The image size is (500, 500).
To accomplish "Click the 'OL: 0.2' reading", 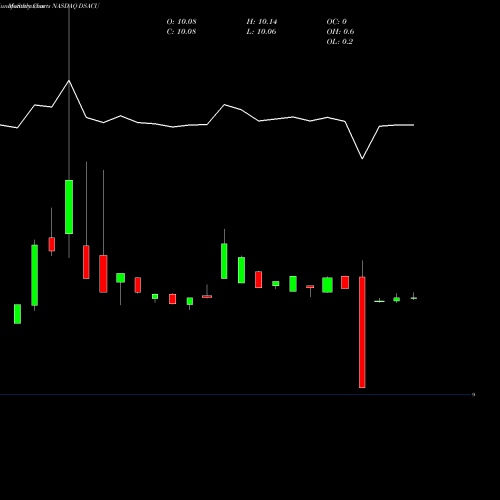I will click(x=340, y=42).
